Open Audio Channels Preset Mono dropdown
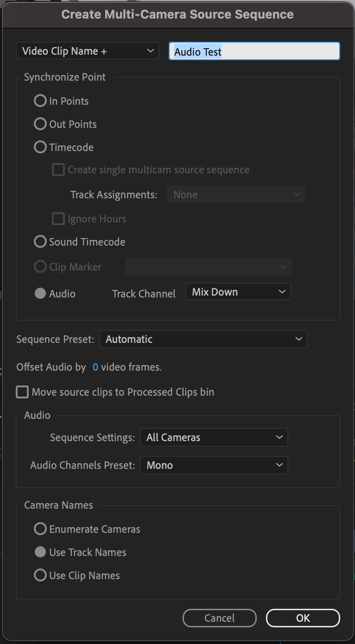 (214, 465)
